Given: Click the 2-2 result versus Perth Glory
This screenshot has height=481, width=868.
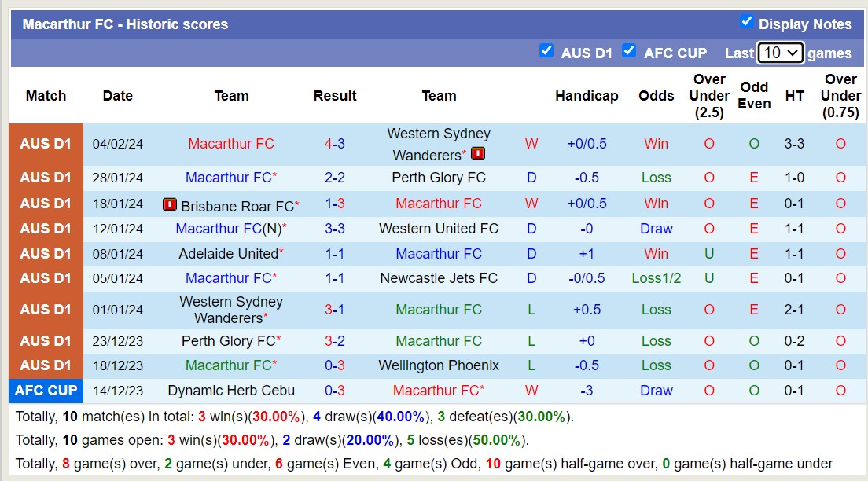Looking at the screenshot, I should point(335,178).
